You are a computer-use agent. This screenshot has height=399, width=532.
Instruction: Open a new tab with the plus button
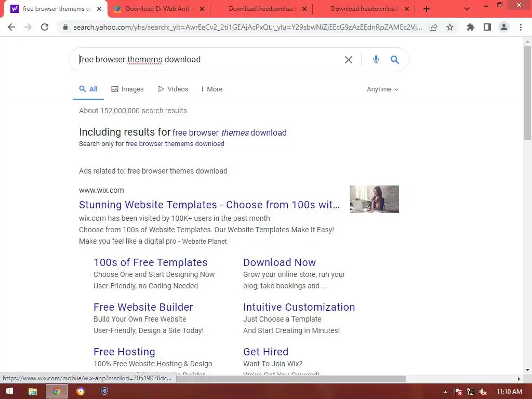pos(427,9)
